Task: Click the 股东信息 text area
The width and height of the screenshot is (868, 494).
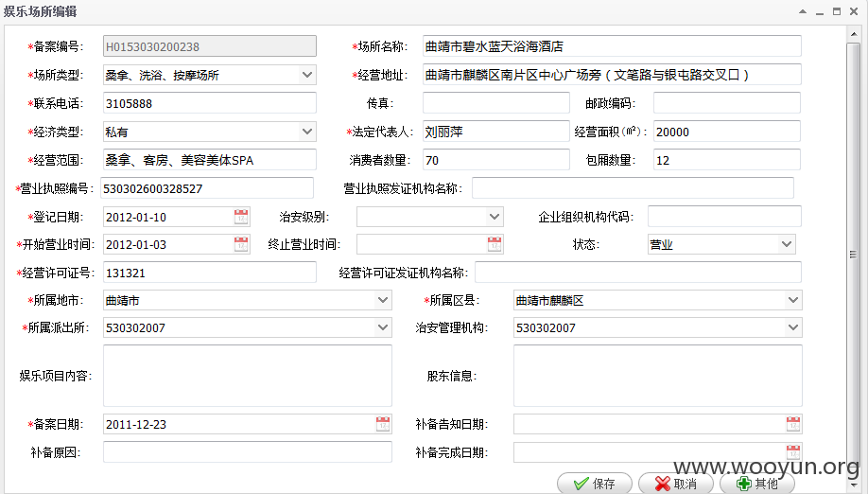Action: [658, 376]
